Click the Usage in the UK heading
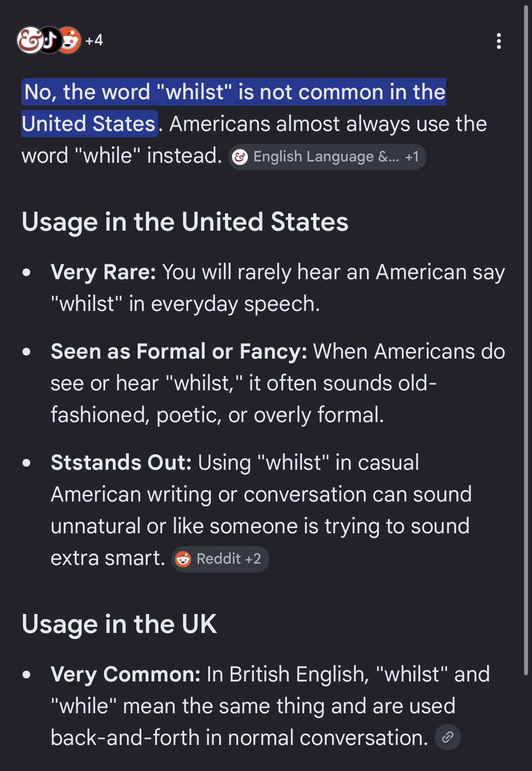 tap(119, 624)
